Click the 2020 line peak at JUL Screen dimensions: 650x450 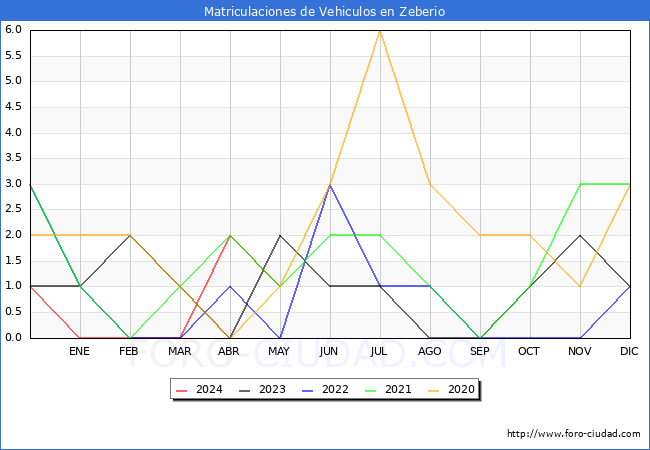[x=380, y=31]
